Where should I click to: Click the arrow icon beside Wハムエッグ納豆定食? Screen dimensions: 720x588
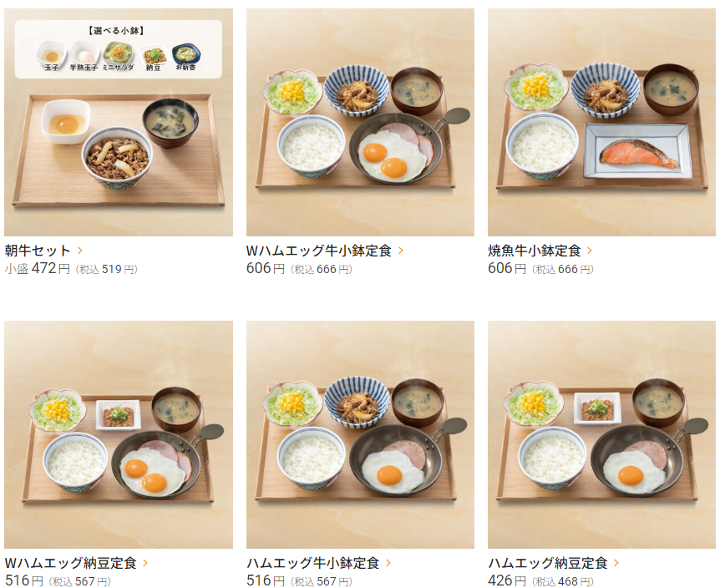(145, 562)
